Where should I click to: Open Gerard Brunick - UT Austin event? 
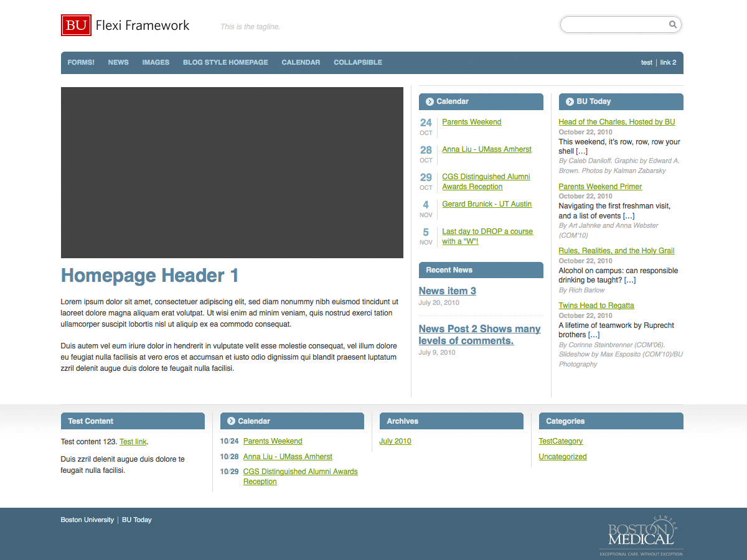[487, 204]
